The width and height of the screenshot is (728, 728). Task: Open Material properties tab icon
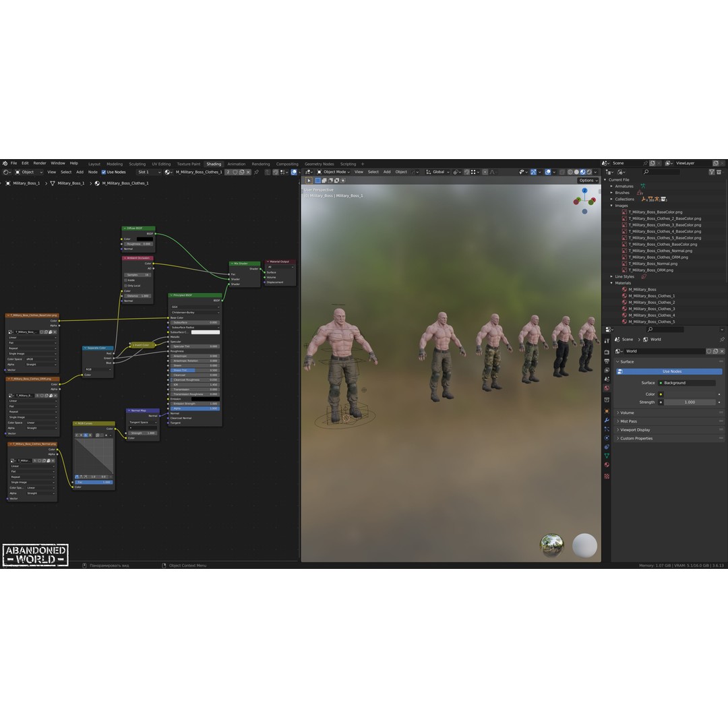[x=607, y=464]
